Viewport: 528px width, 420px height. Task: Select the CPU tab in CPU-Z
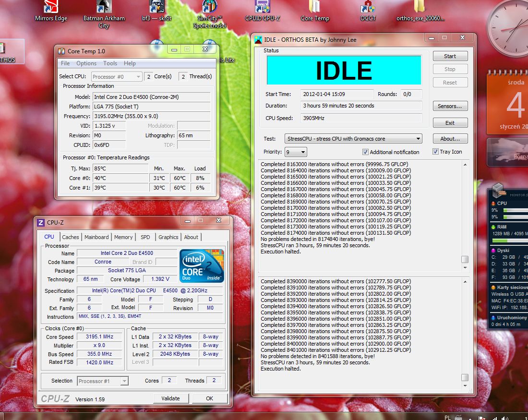49,237
